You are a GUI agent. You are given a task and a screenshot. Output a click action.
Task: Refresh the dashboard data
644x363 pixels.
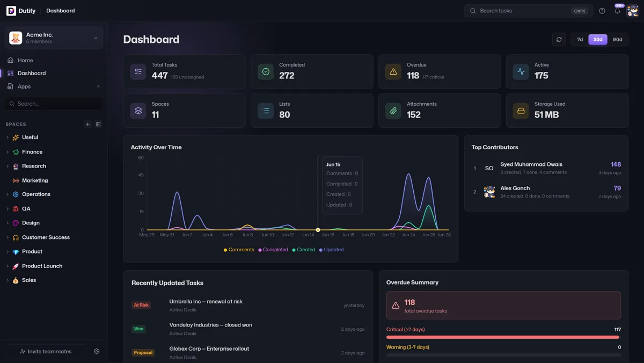559,39
